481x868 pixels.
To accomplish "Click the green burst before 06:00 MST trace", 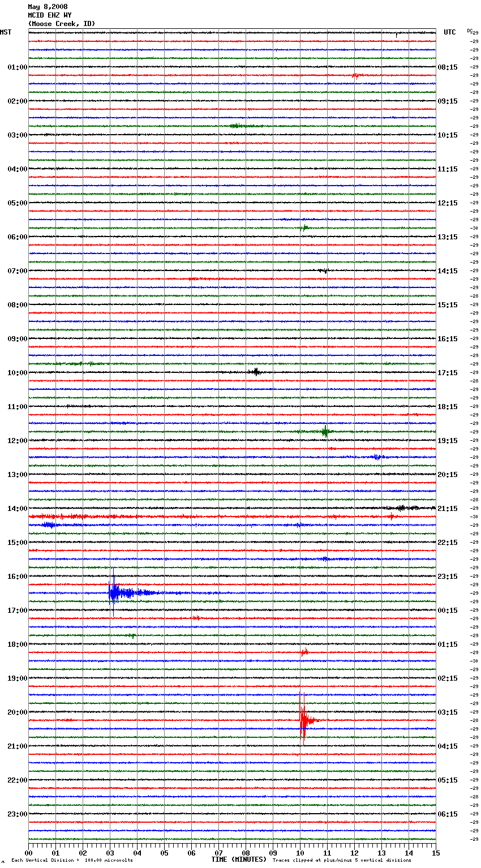I will (x=304, y=228).
